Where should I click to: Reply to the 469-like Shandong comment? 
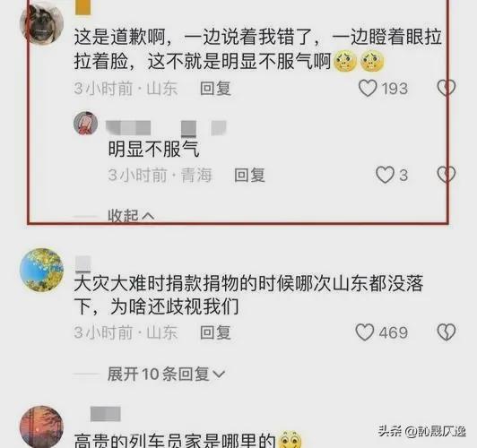coord(215,332)
